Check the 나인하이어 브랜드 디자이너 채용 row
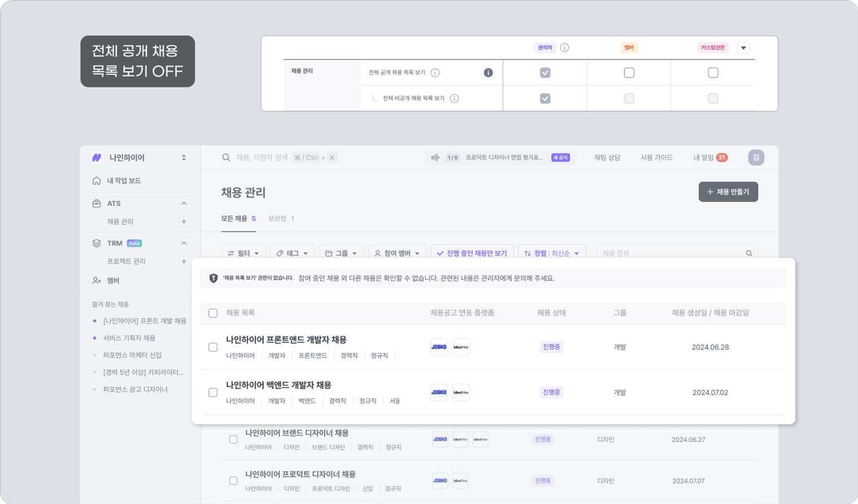858x504 pixels. [233, 439]
